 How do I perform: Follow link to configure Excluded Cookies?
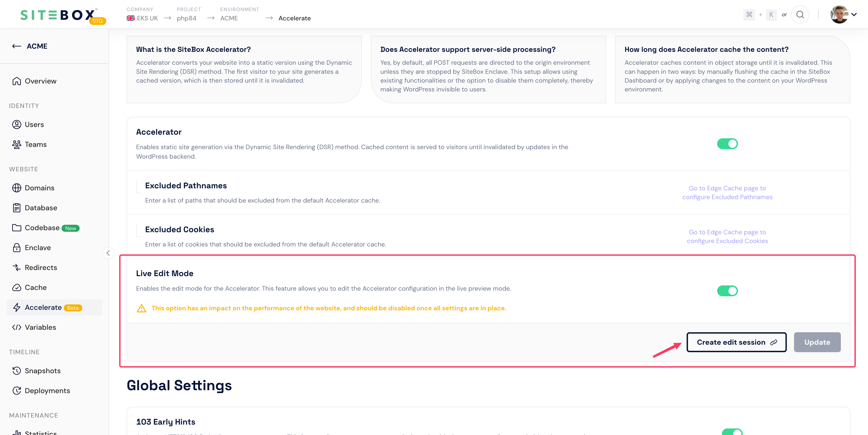coord(727,236)
